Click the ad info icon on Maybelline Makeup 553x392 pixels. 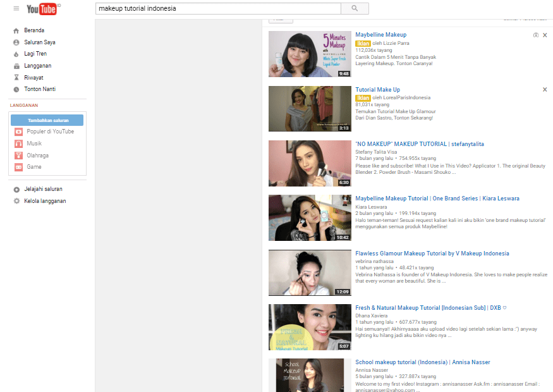[x=536, y=35]
